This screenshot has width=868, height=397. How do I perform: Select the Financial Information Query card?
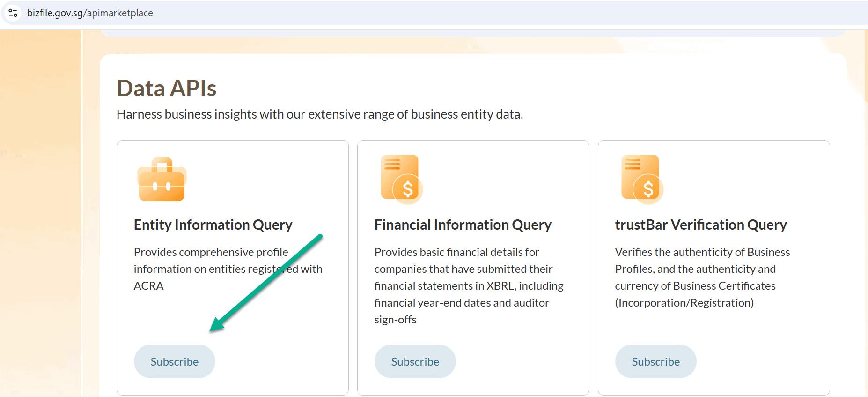(x=473, y=268)
